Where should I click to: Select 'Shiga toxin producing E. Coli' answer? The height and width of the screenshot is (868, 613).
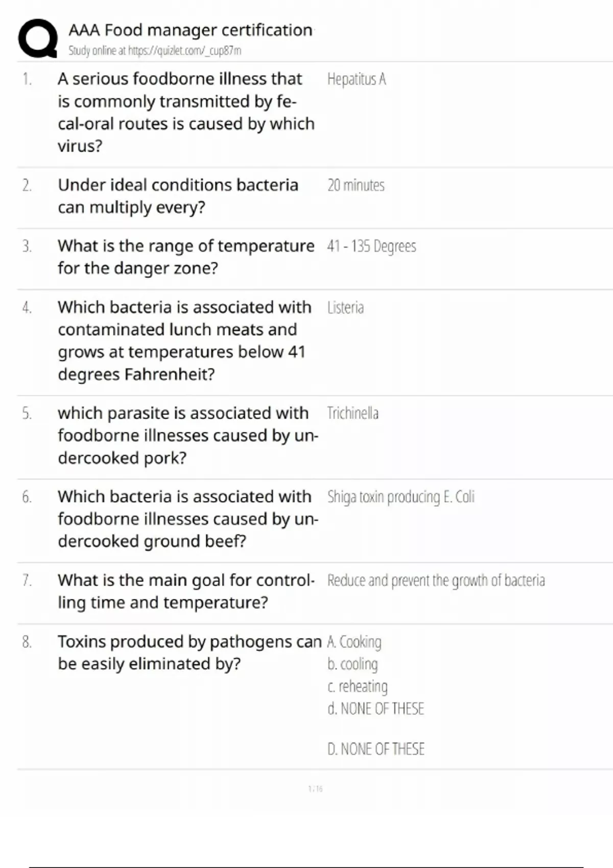point(400,497)
